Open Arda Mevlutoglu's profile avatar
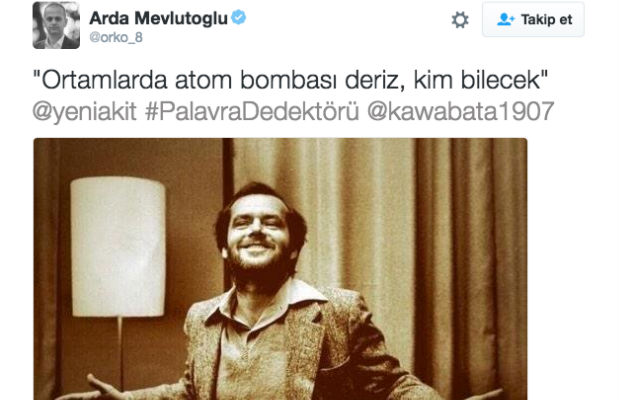The width and height of the screenshot is (620, 400). 56,25
